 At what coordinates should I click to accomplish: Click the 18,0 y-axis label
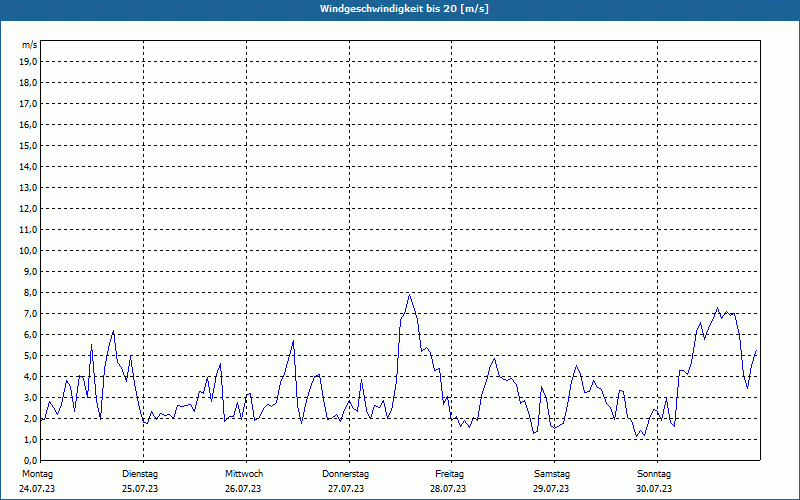point(28,83)
